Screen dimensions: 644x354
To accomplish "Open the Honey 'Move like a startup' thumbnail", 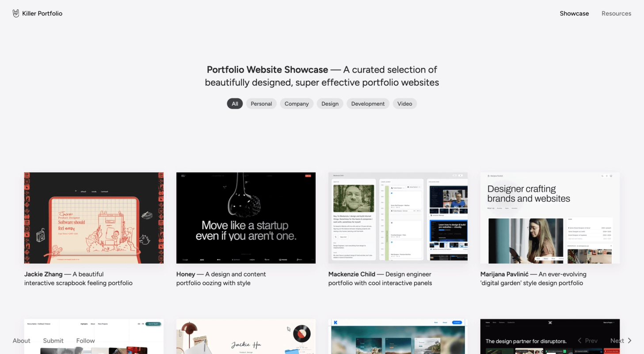I will point(246,218).
